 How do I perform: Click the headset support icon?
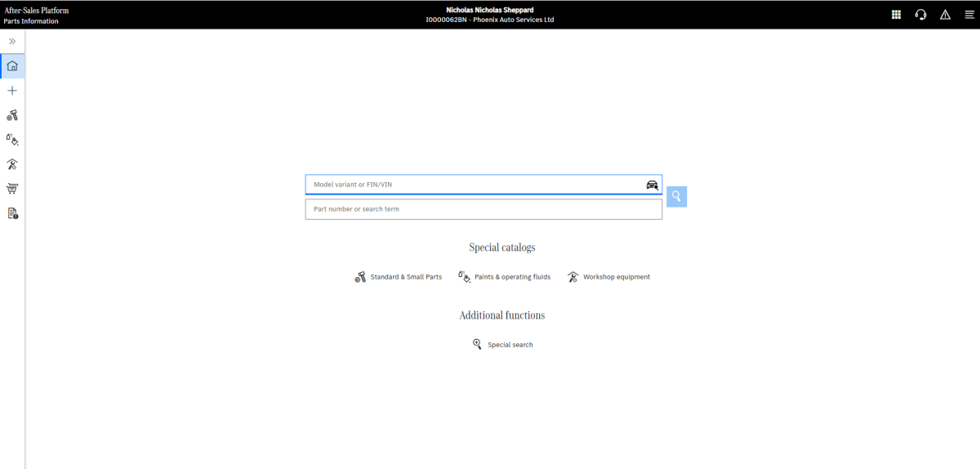pyautogui.click(x=920, y=15)
